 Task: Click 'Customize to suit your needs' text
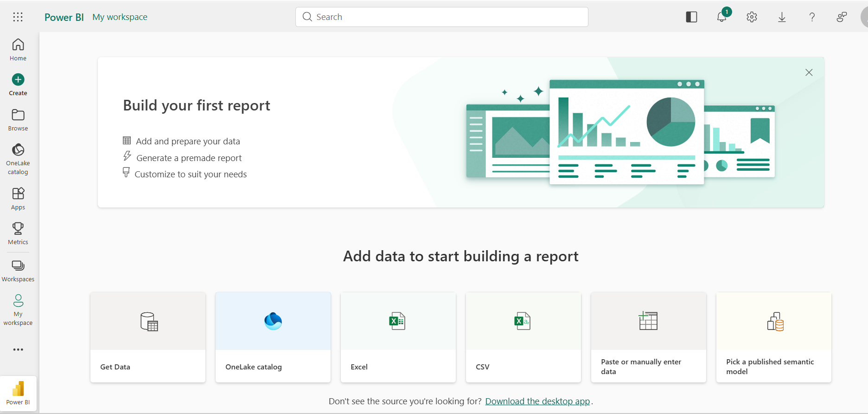coord(191,174)
